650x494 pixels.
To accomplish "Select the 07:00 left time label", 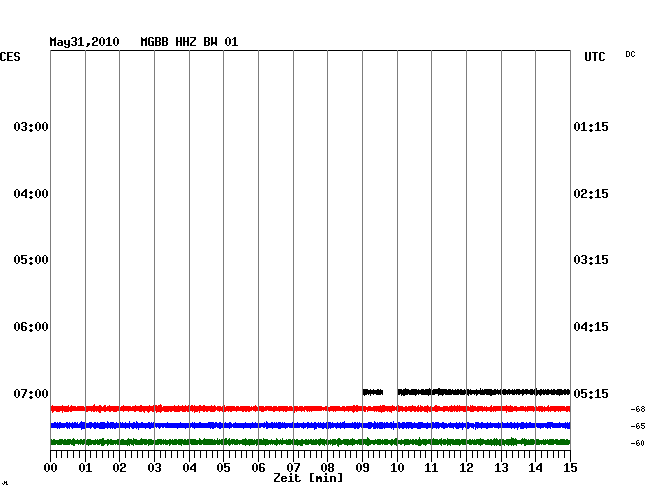I will (31, 393).
